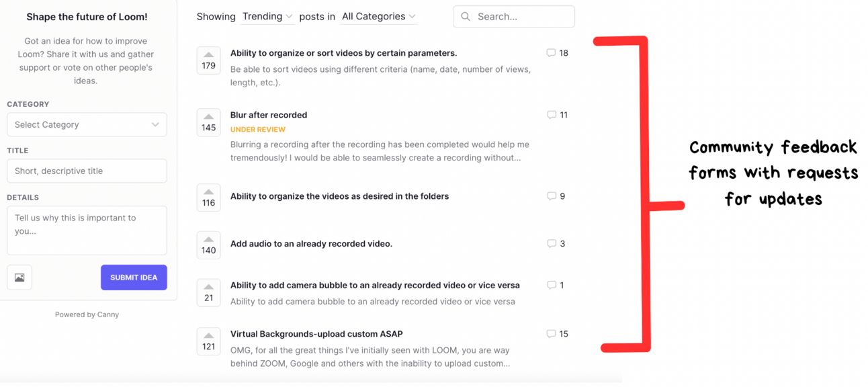This screenshot has height=387, width=868.
Task: Open post about sorting videos by parameters
Action: click(x=343, y=53)
